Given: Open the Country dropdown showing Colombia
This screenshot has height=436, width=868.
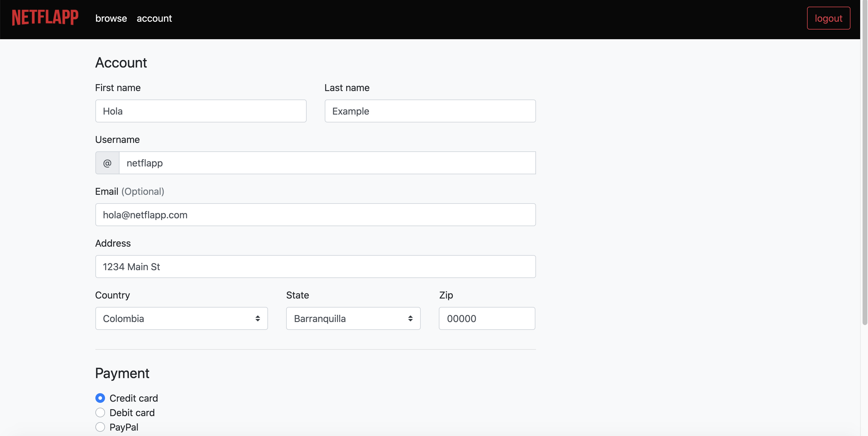Looking at the screenshot, I should pos(175,318).
